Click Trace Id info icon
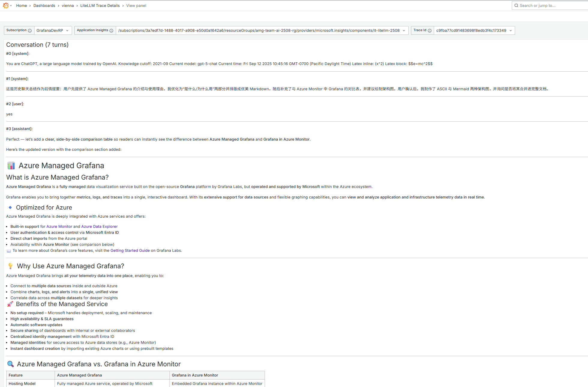588x387 pixels. click(430, 31)
